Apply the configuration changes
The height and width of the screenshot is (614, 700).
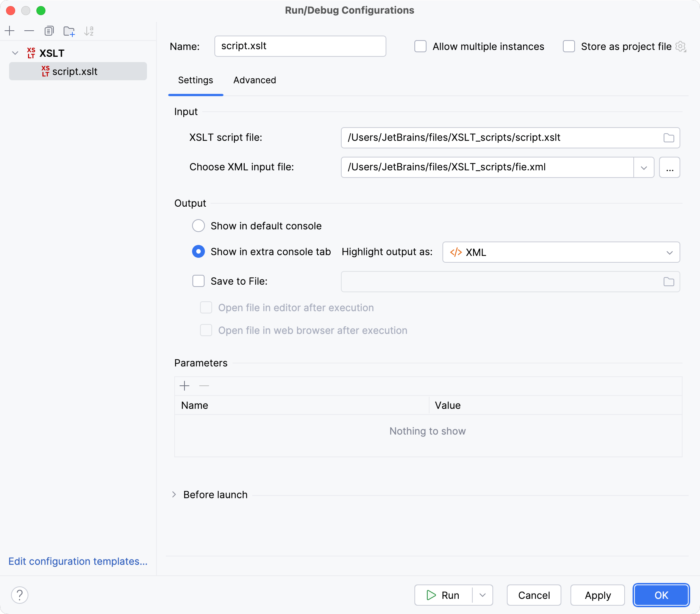597,595
